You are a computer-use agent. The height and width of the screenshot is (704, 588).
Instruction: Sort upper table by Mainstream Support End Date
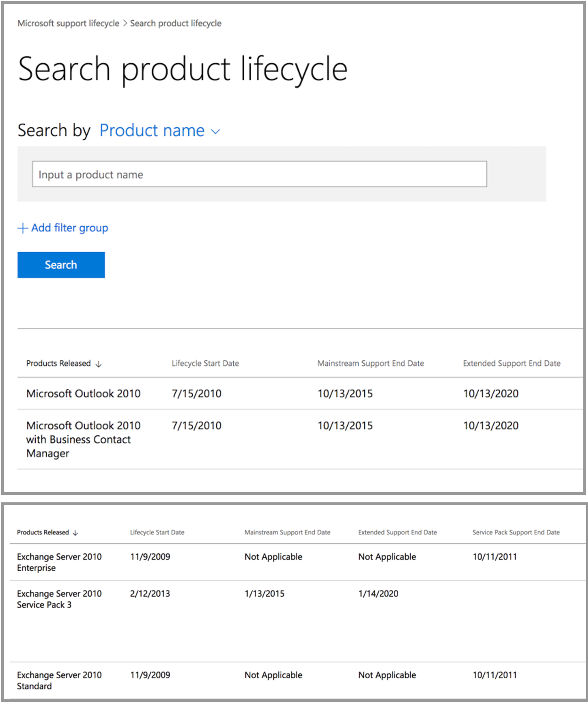[x=371, y=363]
